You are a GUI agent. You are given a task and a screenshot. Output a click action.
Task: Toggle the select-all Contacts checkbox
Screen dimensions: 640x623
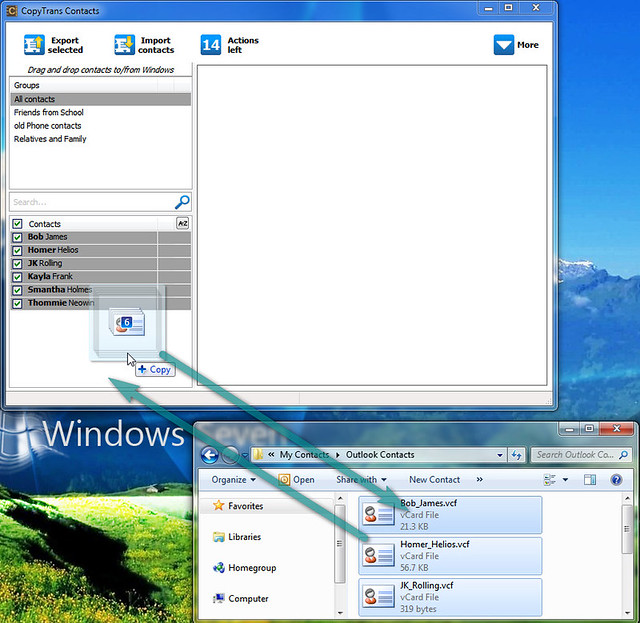17,224
